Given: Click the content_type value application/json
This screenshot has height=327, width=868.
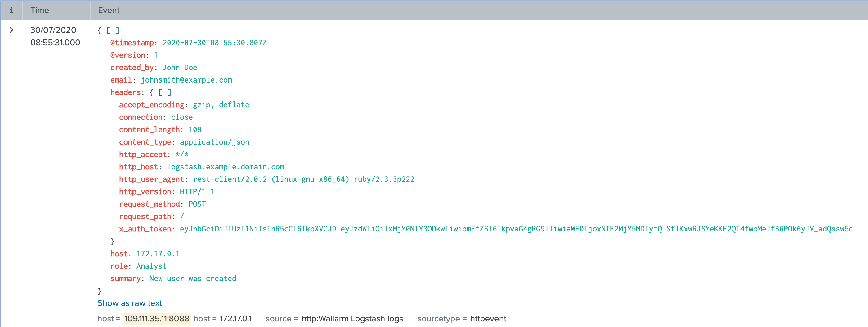Looking at the screenshot, I should coord(215,142).
